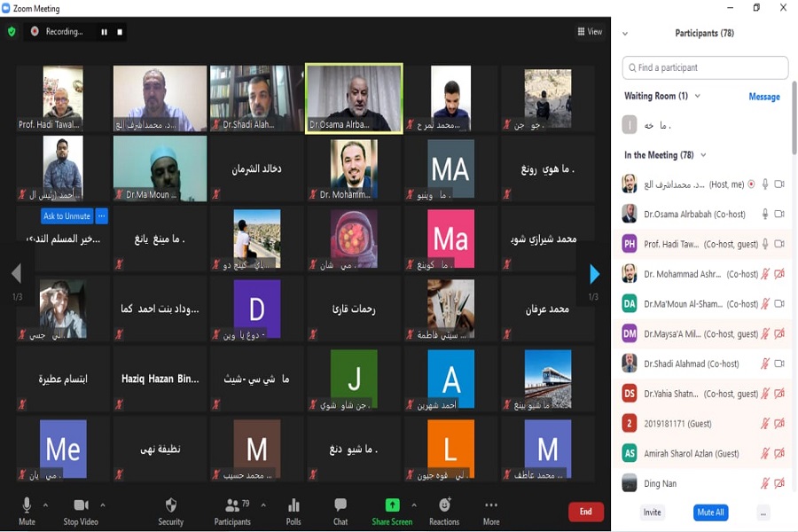Viewport: 798px width, 532px height.
Task: Select the 2019181171 (Guest) participant name
Action: (x=678, y=424)
